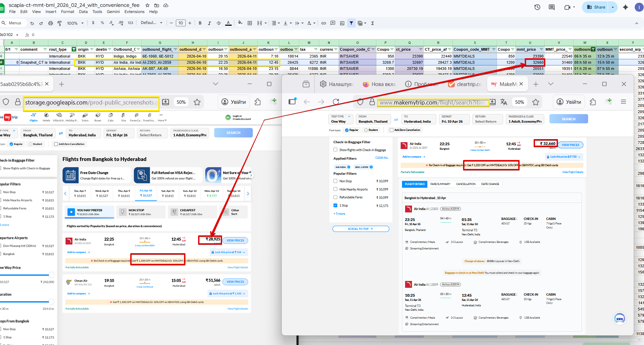Click Hide Flight Details link
The image size is (644, 345).
tap(573, 172)
